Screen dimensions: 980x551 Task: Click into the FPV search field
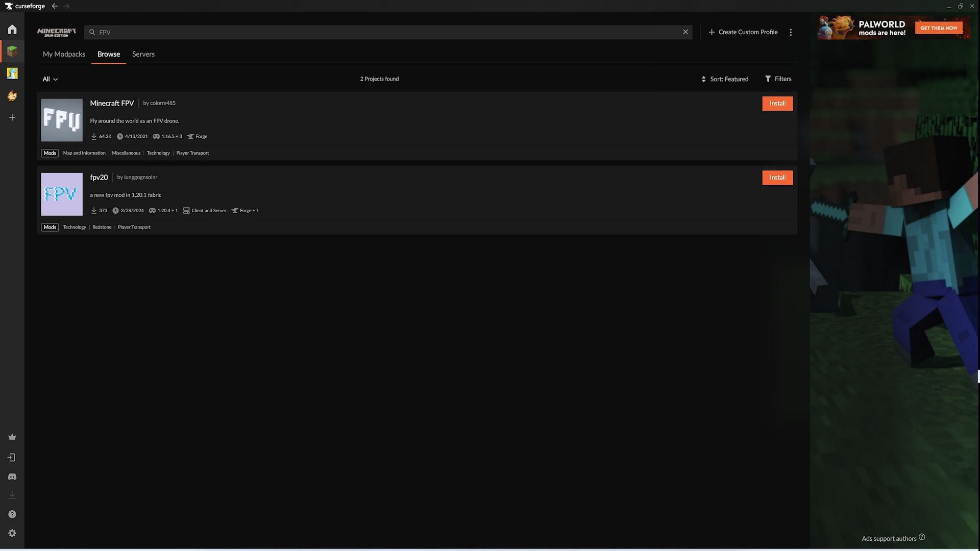point(388,32)
